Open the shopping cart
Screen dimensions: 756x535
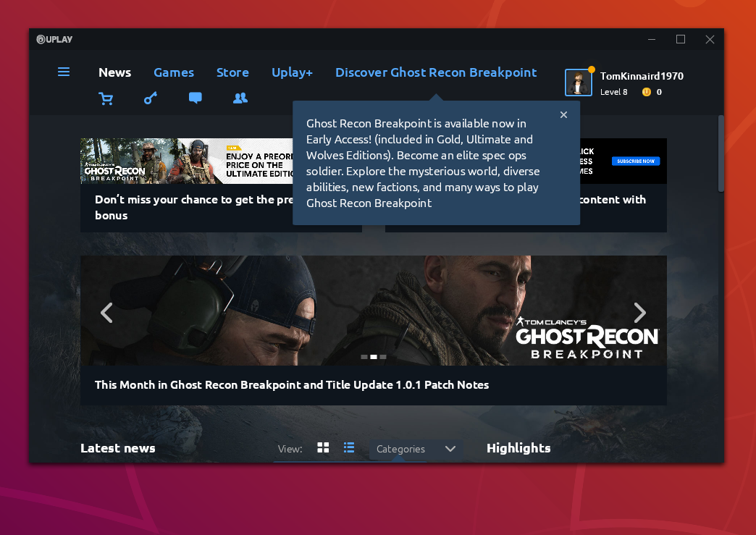click(x=106, y=98)
